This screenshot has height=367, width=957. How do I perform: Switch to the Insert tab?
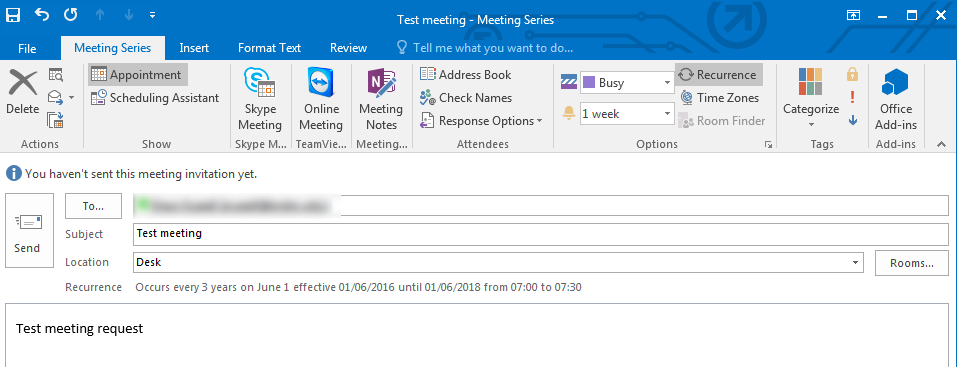(x=194, y=48)
